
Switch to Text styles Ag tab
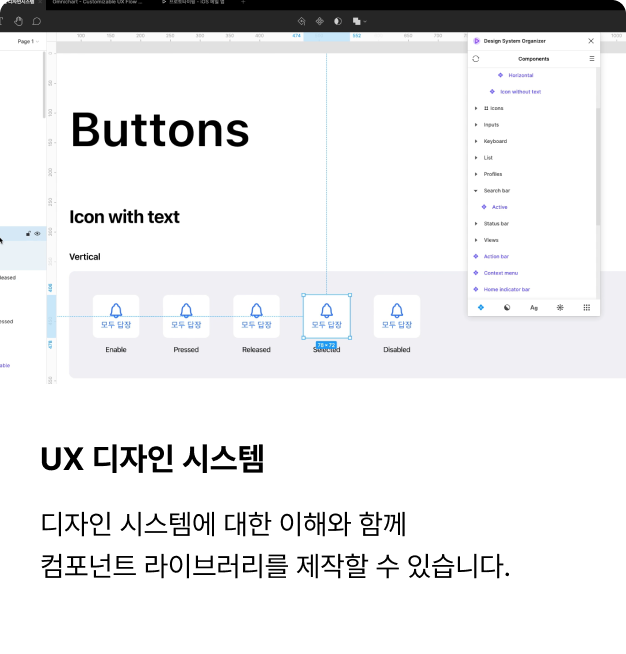coord(534,308)
